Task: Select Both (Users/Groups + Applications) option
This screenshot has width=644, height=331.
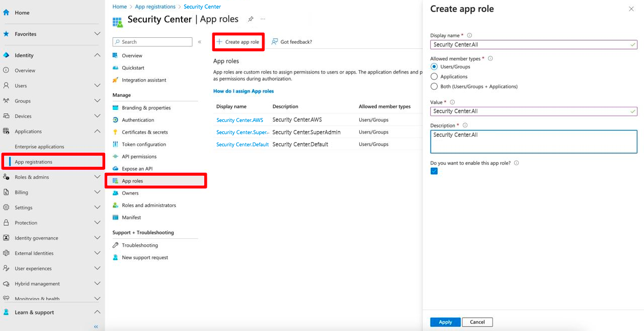Action: (434, 87)
